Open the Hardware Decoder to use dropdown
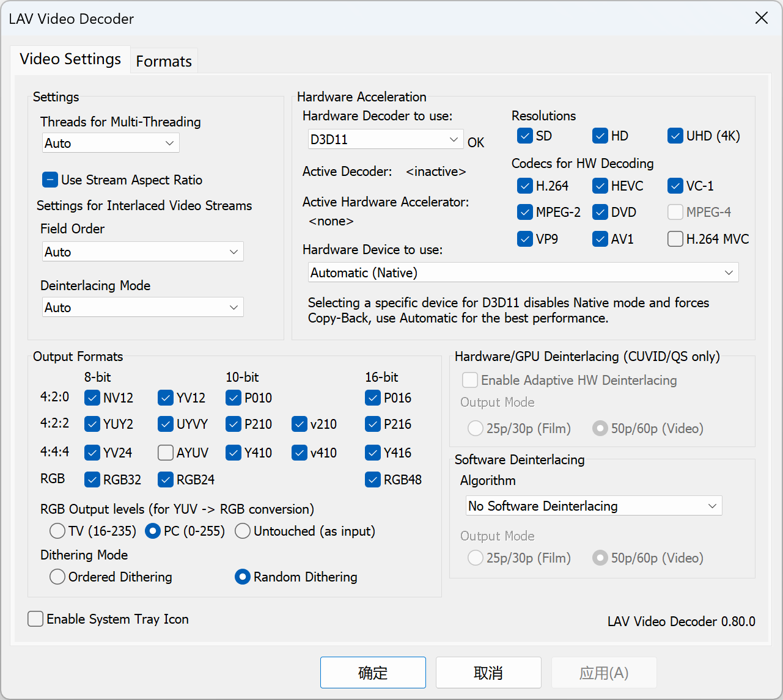The image size is (783, 700). (x=385, y=139)
